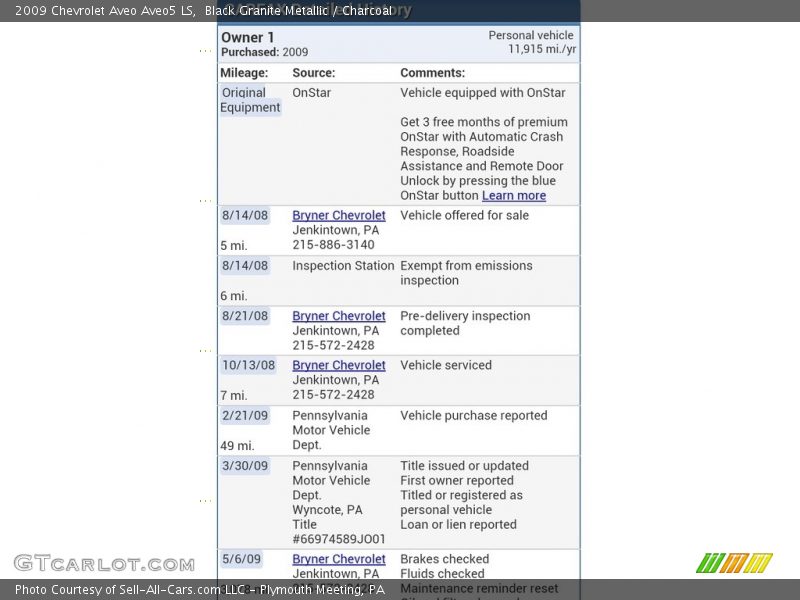Viewport: 800px width, 600px height.
Task: Select Loan or lien reported comment
Action: pyautogui.click(x=458, y=524)
